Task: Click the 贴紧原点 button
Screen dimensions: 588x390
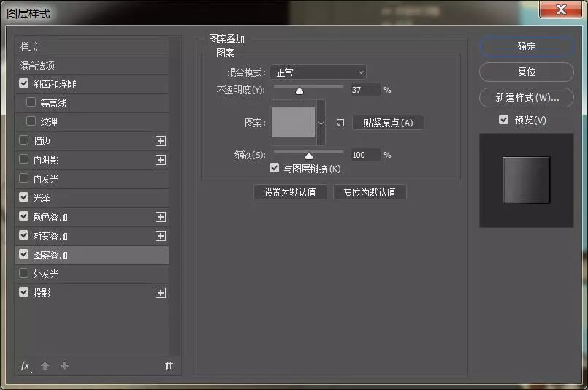Action: click(388, 123)
